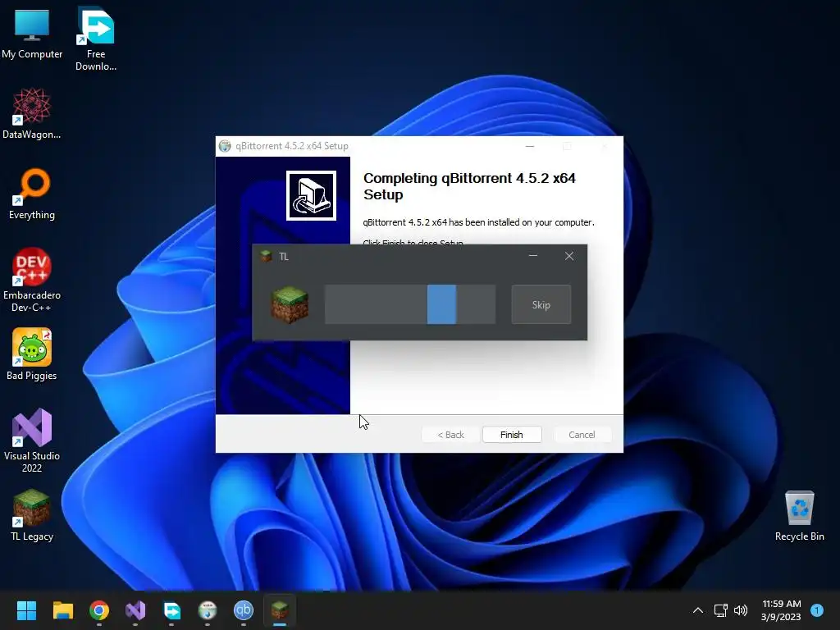Close the TL window
This screenshot has width=840, height=630.
tap(569, 256)
